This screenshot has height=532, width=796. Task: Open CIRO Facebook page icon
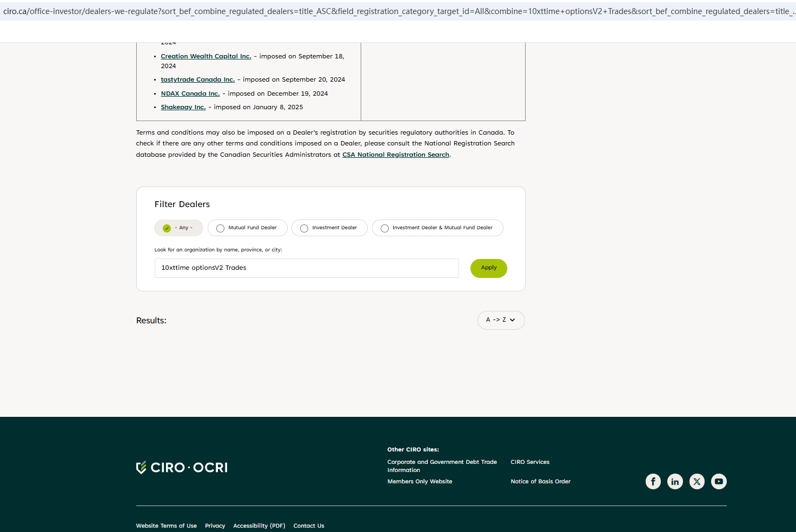click(x=653, y=481)
